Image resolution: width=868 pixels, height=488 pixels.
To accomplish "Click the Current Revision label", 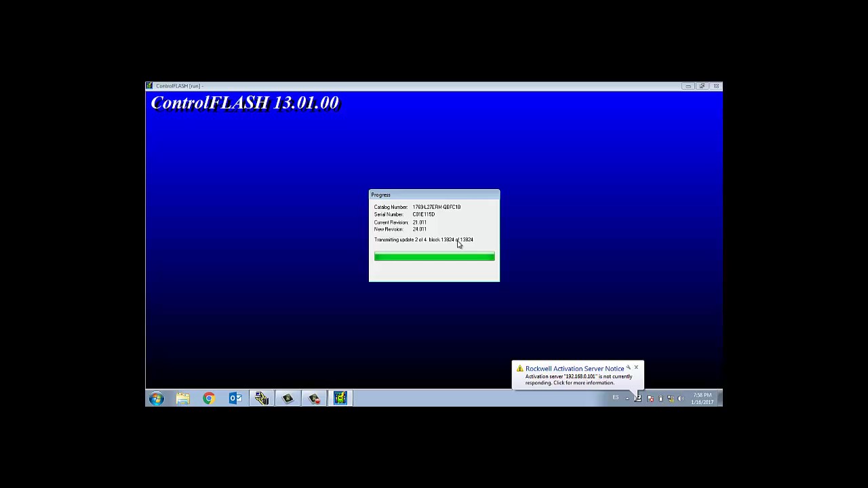I will 391,222.
